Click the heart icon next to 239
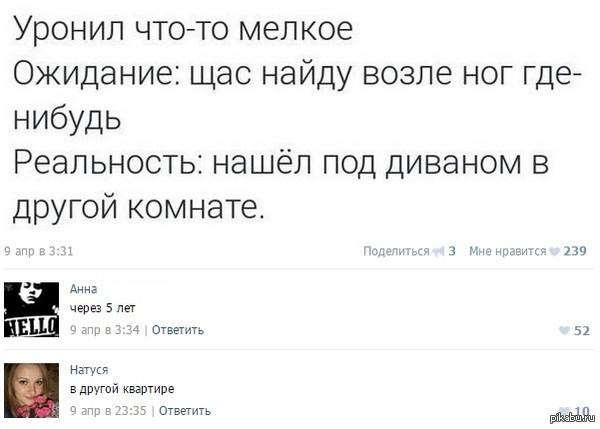This screenshot has height=429, width=600. click(555, 251)
